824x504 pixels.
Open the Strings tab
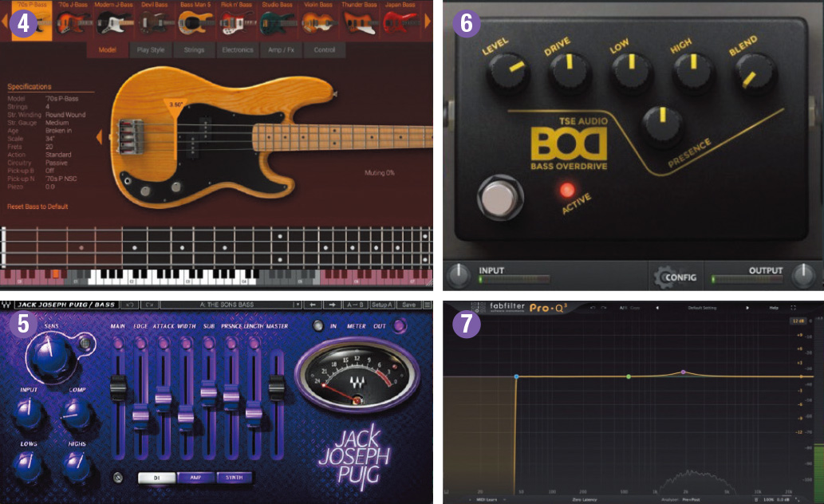[194, 50]
